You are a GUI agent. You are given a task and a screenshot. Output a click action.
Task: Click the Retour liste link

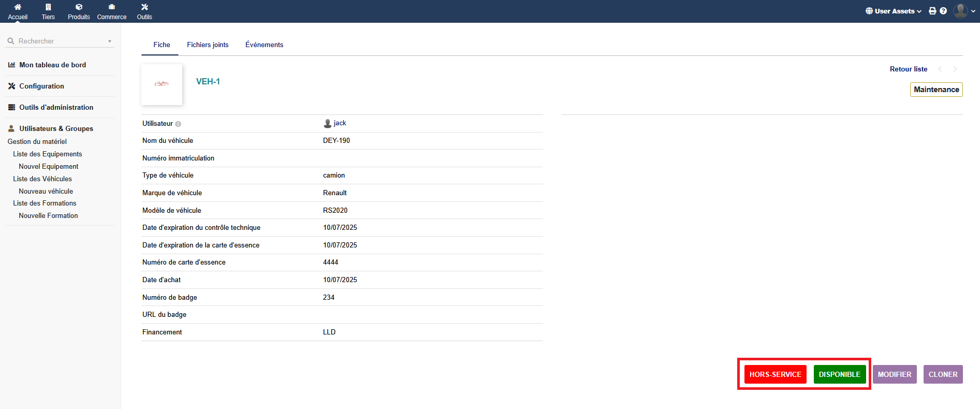908,69
